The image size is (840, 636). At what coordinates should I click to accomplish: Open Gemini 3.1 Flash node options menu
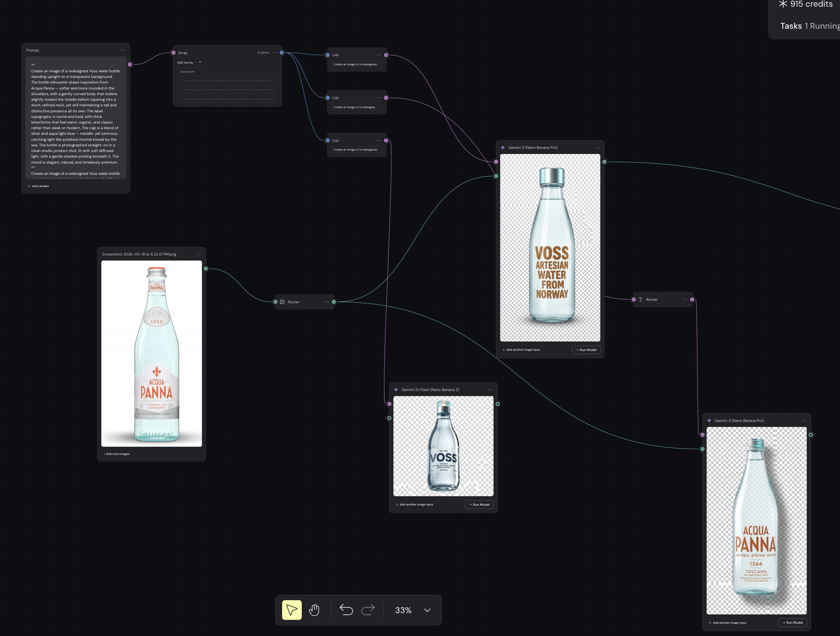coord(490,389)
